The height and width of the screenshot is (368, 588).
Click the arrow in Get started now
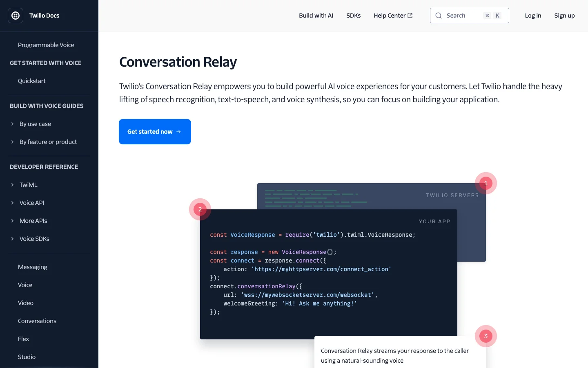tap(178, 132)
